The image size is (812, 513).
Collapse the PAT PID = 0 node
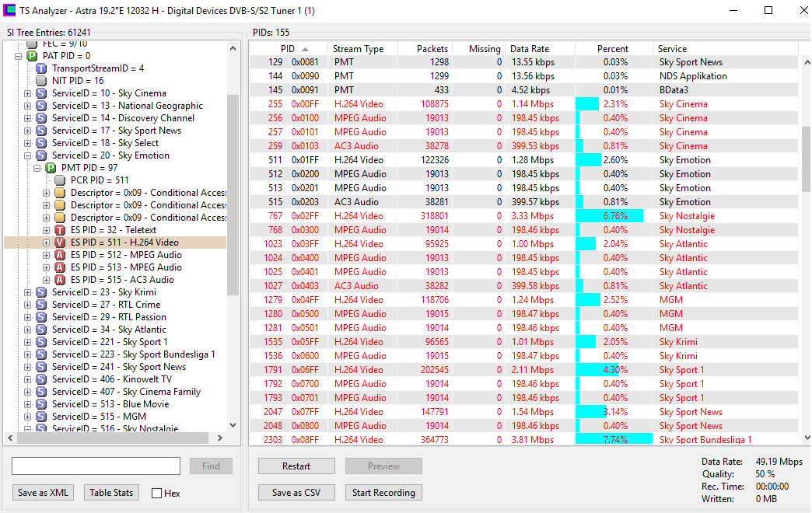coord(19,56)
